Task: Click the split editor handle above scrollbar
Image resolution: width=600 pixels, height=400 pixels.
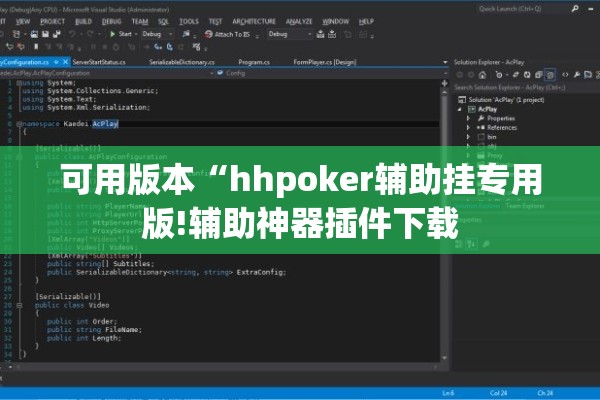Action: tap(444, 83)
